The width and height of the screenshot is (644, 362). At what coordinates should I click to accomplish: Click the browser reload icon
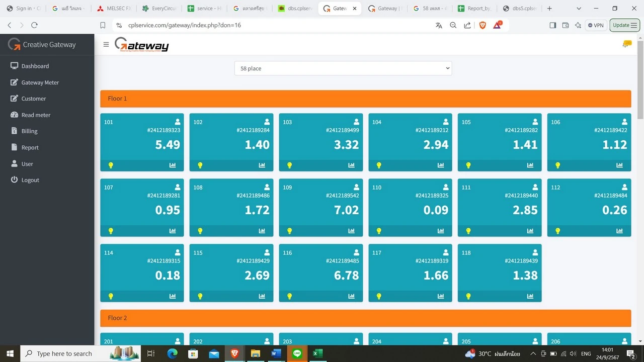[34, 25]
